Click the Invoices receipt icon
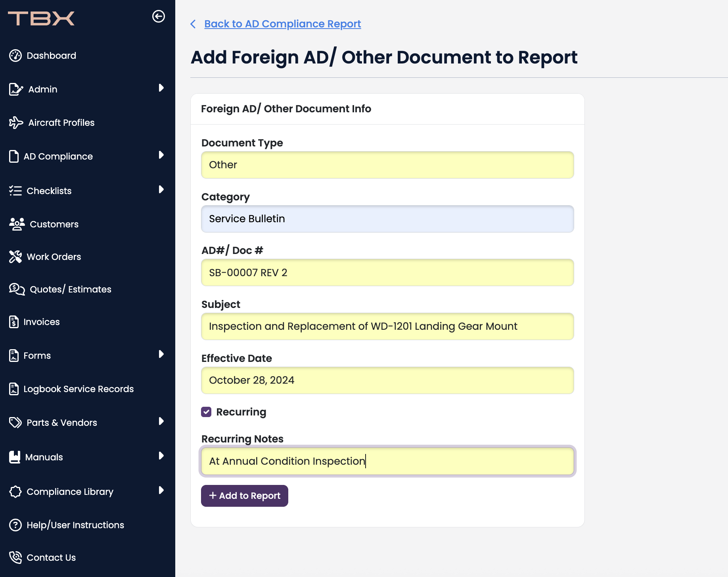 coord(14,322)
